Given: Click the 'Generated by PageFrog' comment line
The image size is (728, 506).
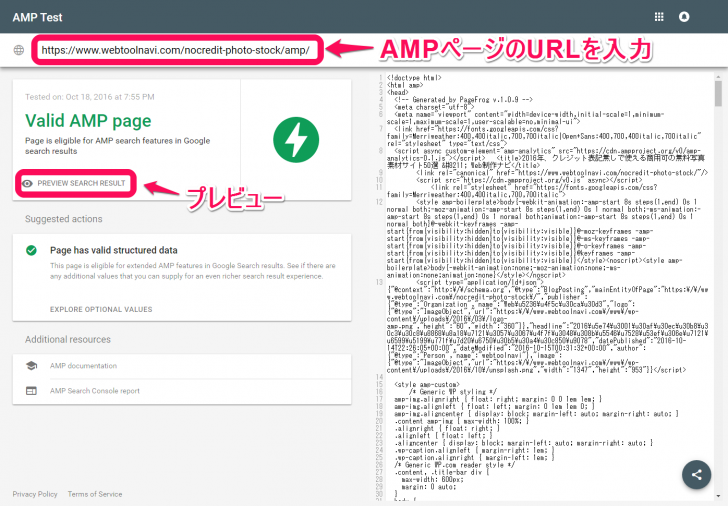Looking at the screenshot, I should coord(463,99).
